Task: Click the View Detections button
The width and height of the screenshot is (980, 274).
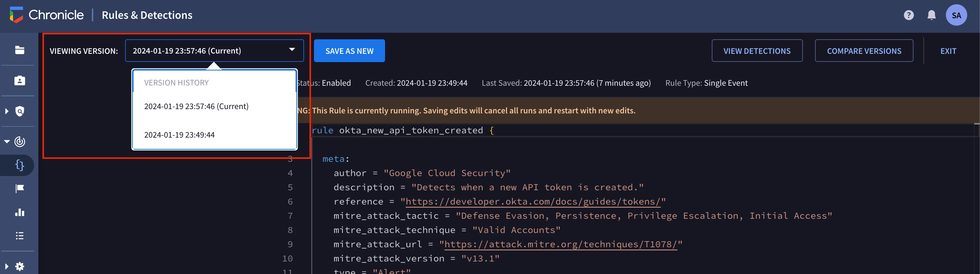Action: [x=757, y=51]
